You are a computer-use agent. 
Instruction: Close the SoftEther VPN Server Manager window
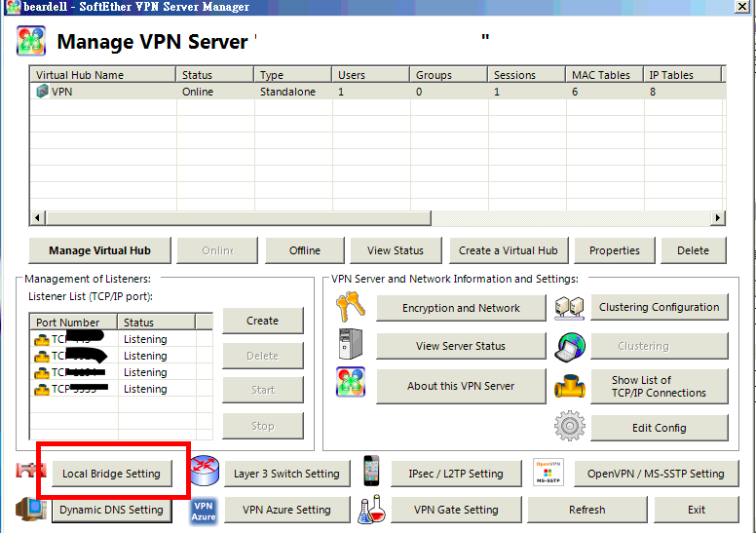pos(742,6)
